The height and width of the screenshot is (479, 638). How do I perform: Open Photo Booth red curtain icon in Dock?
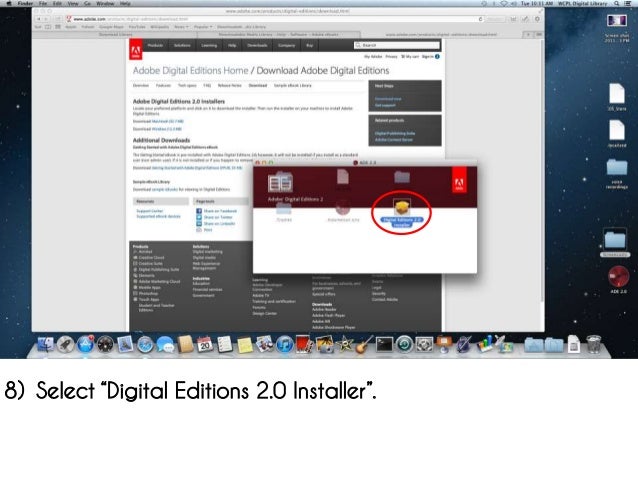(x=304, y=344)
